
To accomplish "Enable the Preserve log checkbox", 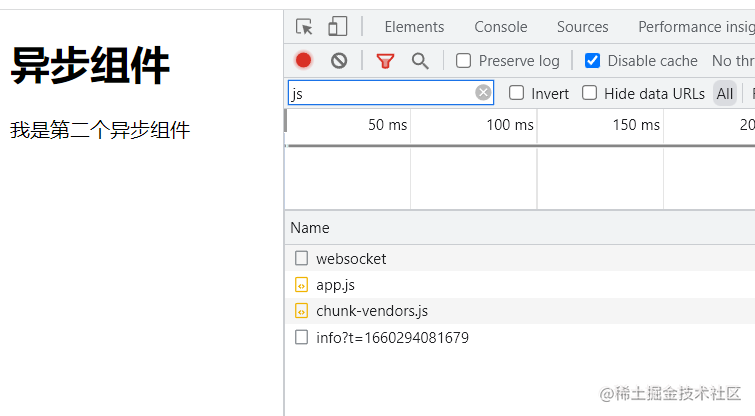I will pos(464,61).
